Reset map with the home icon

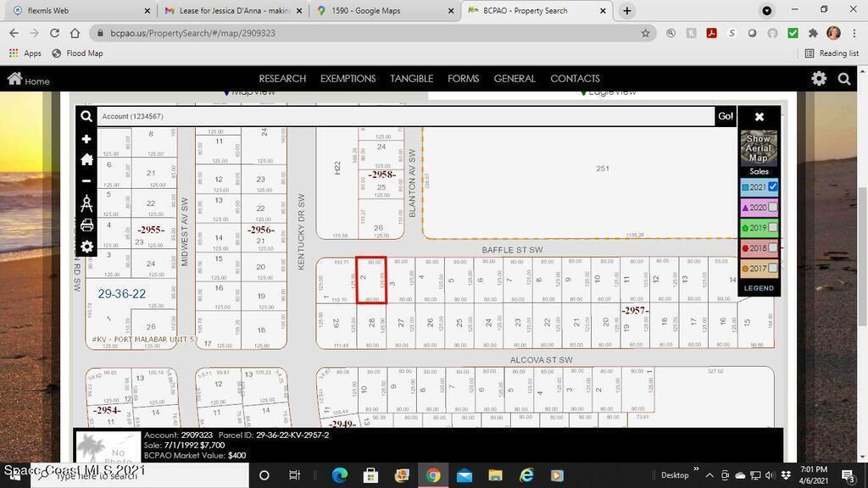[x=86, y=159]
